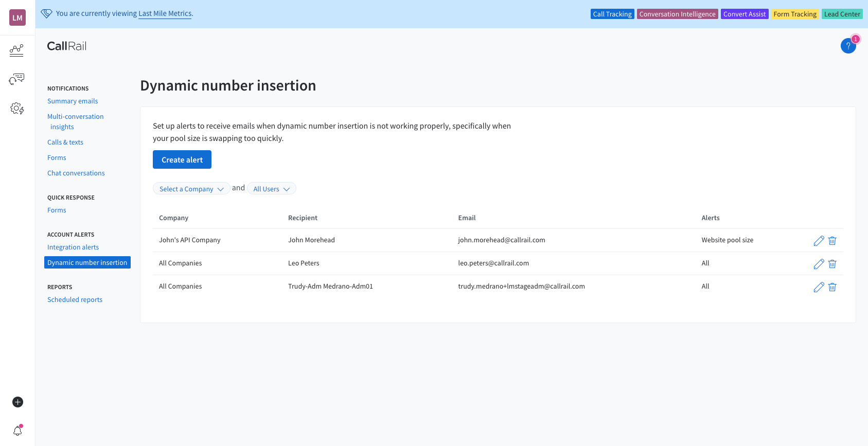Delete John Morehead's alert with trash icon
The height and width of the screenshot is (446, 868).
click(x=832, y=241)
